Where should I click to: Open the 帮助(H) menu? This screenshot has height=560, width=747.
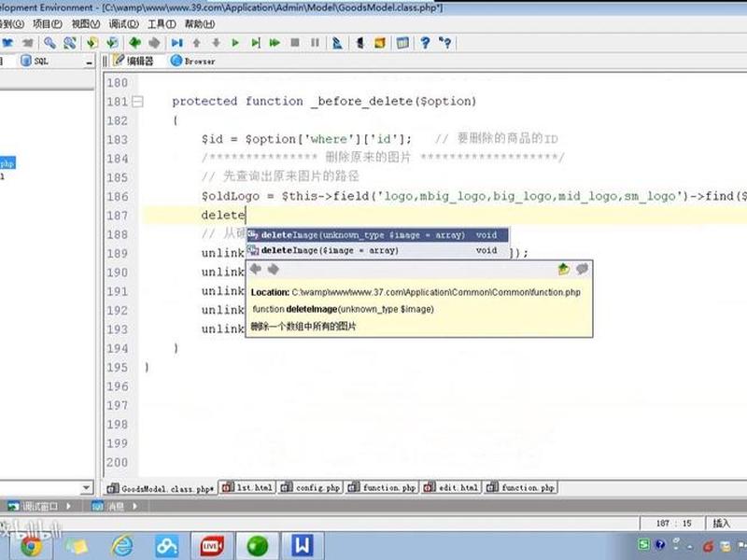tap(200, 24)
